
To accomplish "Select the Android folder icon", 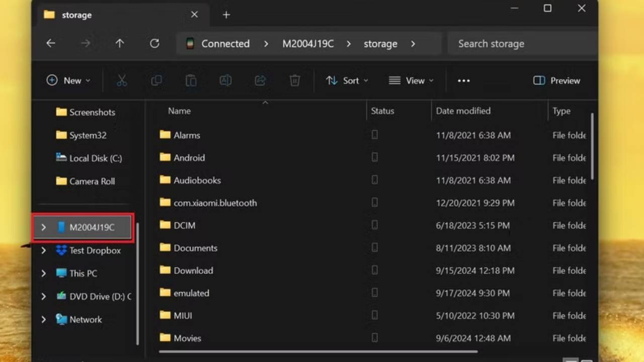I will [165, 157].
